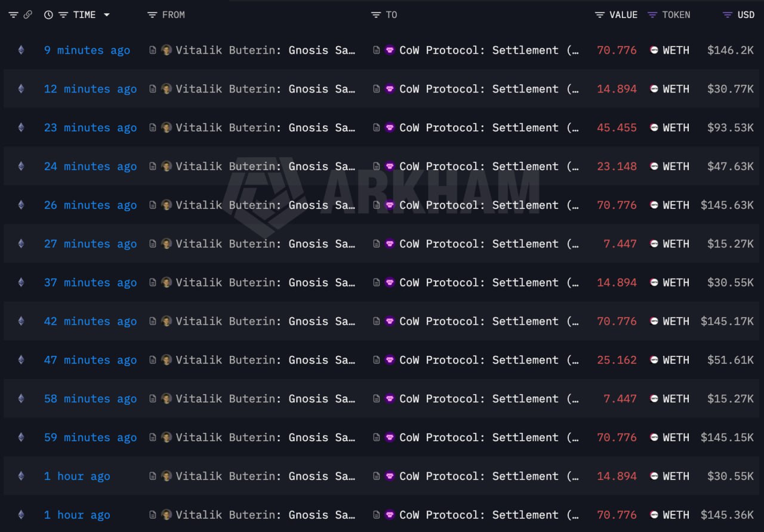Open the USD column filter
Viewport: 764px width, 532px height.
pyautogui.click(x=727, y=15)
